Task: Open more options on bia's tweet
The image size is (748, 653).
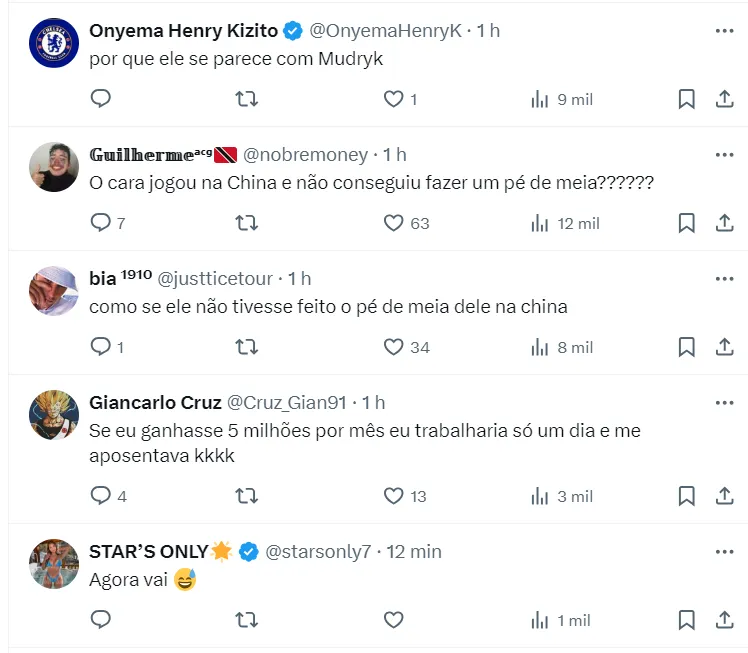Action: click(725, 279)
